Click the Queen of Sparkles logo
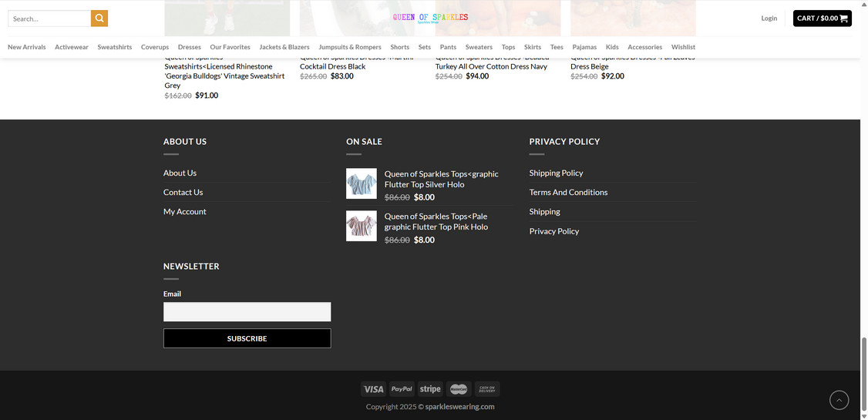 (431, 18)
